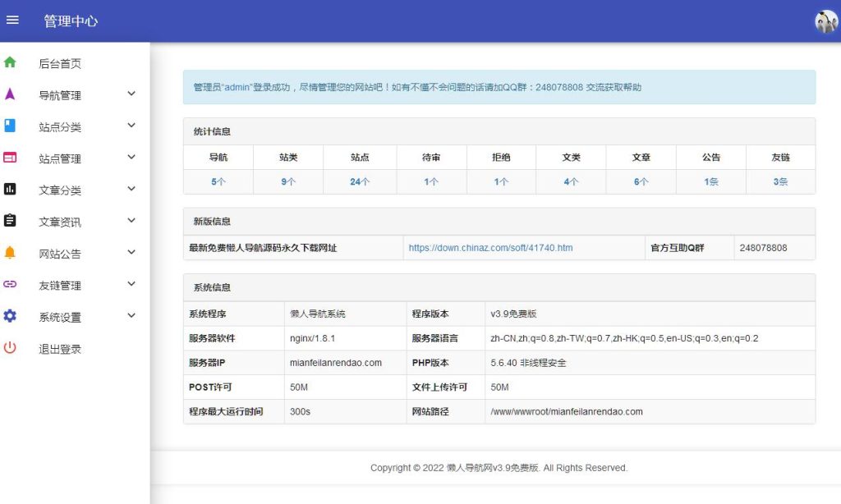Viewport: 841px width, 504px height.
Task: Click the 退出登录 power icon
Action: coord(9,347)
